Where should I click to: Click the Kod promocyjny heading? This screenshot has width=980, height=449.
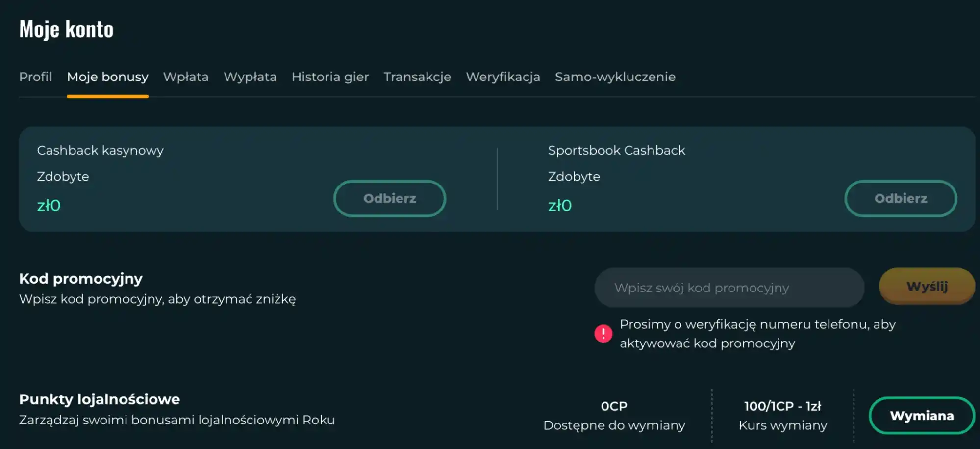(81, 278)
